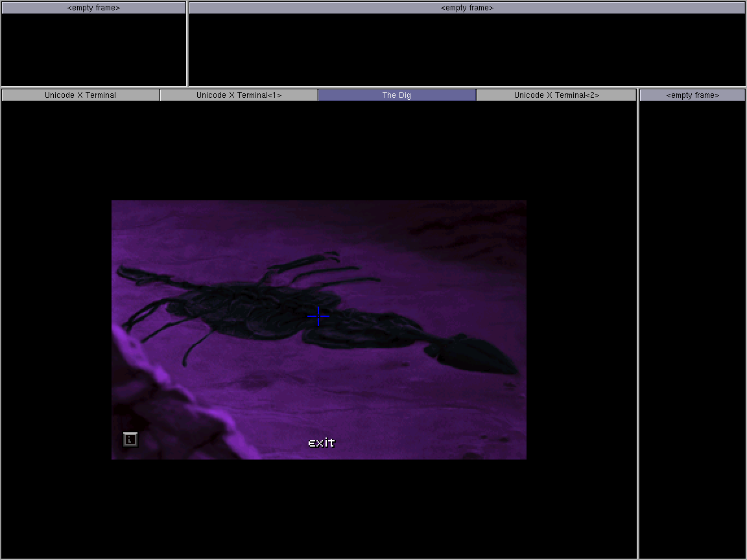Switch to the Unicode X Terminal<2> tab
The width and height of the screenshot is (747, 560).
556,95
